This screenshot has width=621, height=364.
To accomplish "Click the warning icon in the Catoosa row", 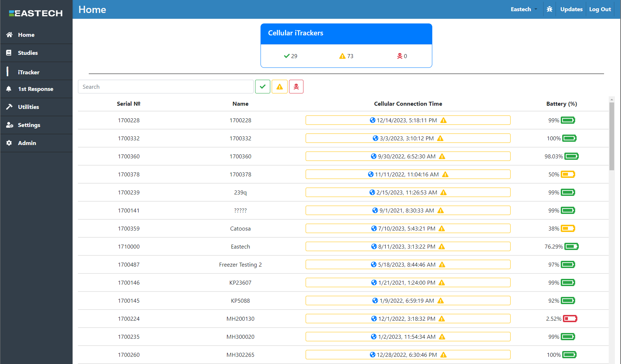I will (x=442, y=229).
